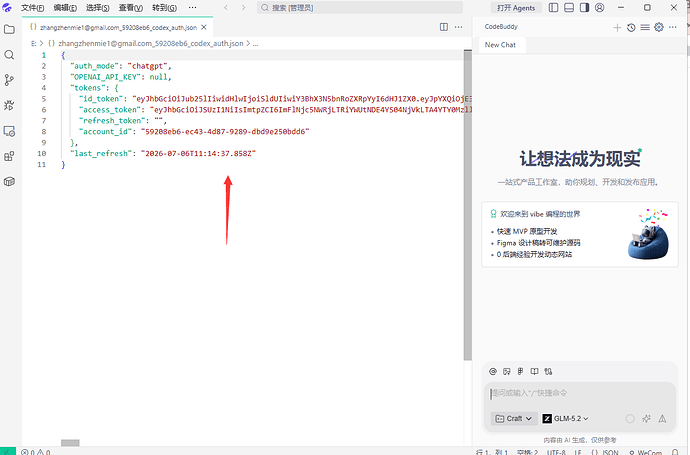Screen dimensions: 690x455
Task: Open CodeBuddy settings gear icon
Action: click(659, 27)
